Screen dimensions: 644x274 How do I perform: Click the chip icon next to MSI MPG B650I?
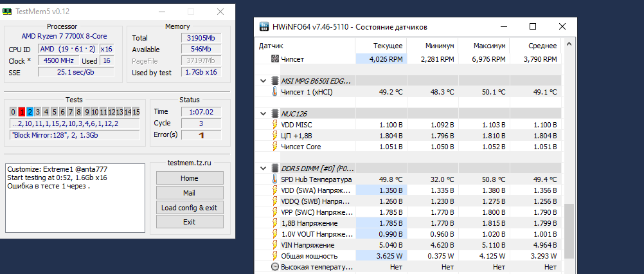coord(275,81)
